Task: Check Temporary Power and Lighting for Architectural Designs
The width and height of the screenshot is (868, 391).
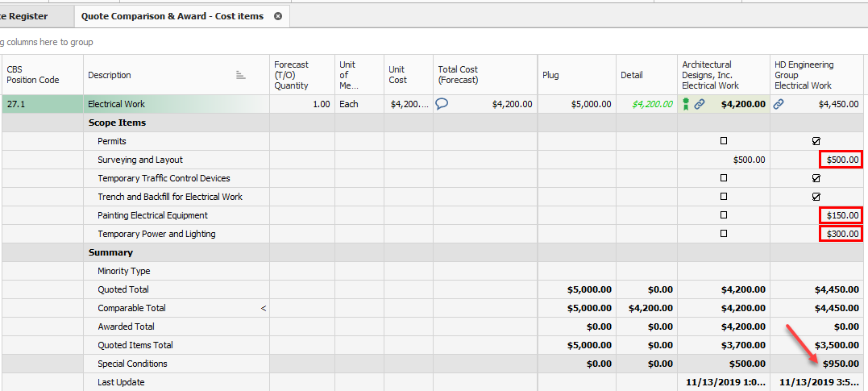Action: 724,234
